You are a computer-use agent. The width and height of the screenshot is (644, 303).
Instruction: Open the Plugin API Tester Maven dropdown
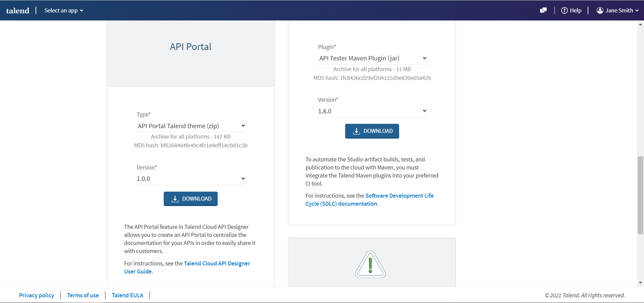pos(372,58)
